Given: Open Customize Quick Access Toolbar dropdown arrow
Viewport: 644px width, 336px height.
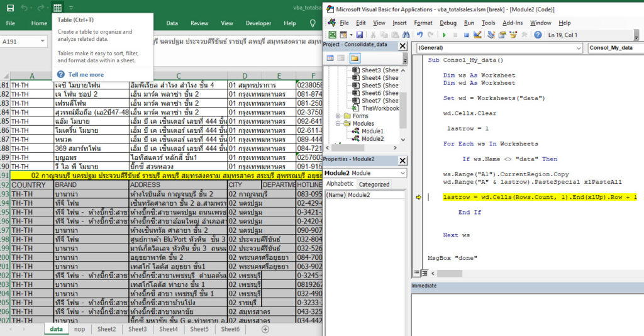Looking at the screenshot, I should 71,8.
